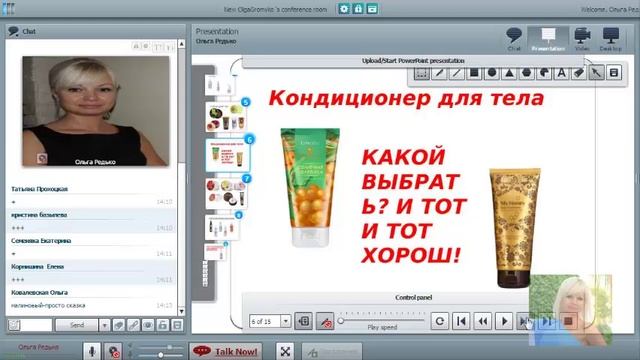Click the replay loop button

point(440,321)
